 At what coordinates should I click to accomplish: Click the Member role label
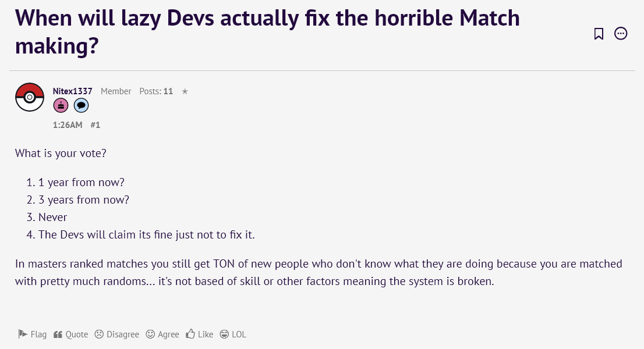click(x=116, y=91)
